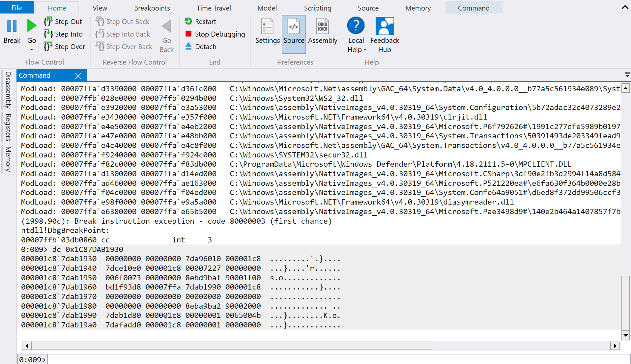Screen dimensions: 631x364
Task: Switch to the View ribbon tab
Action: coord(100,8)
